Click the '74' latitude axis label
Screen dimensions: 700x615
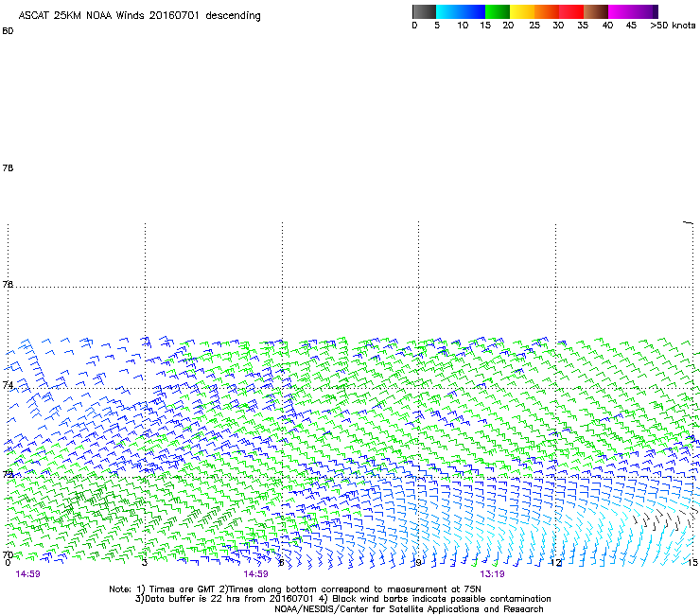[8, 385]
